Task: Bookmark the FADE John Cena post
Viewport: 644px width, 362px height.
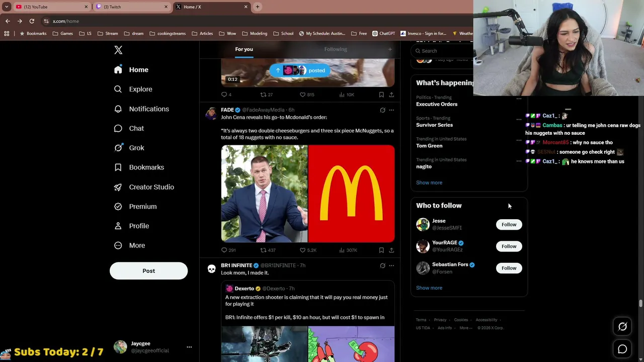Action: 381,250
